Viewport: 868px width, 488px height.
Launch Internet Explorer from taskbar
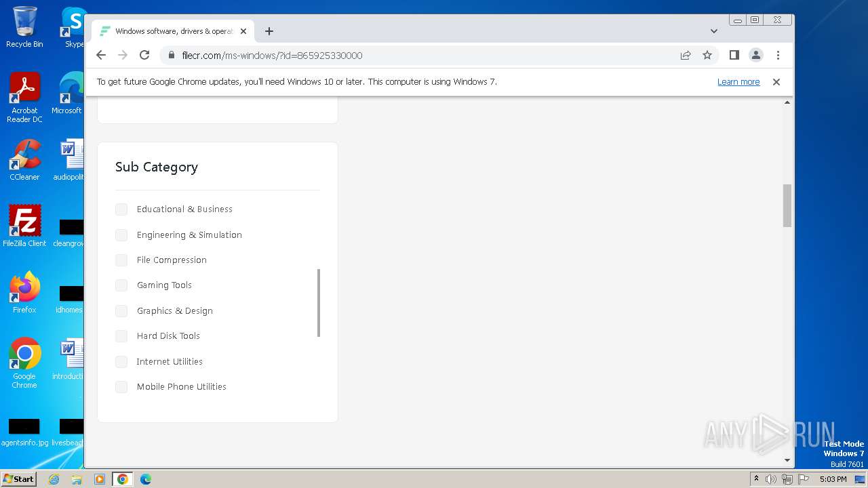[x=54, y=479]
